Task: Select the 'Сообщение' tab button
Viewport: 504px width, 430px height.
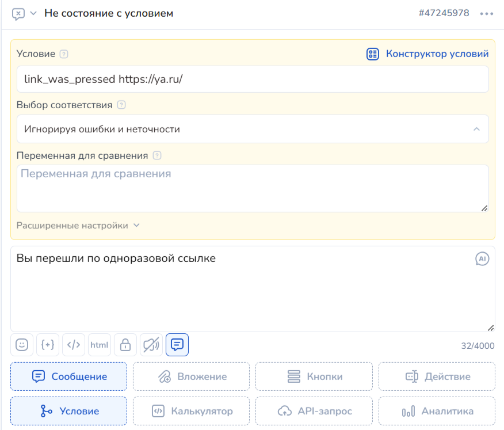Action: [69, 376]
